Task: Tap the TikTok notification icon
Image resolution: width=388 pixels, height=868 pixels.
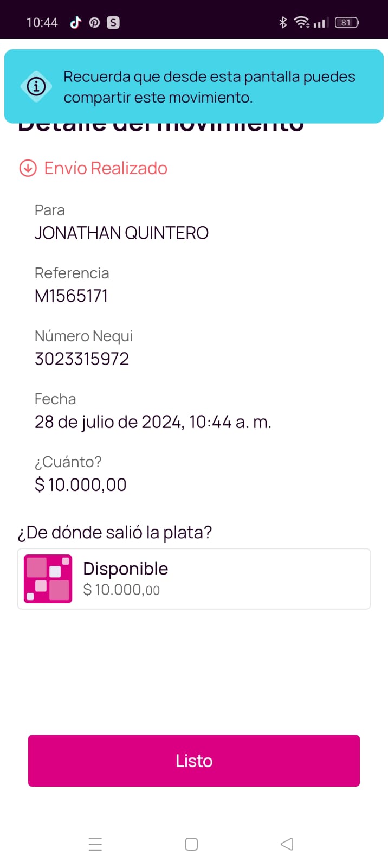Action: (x=75, y=22)
